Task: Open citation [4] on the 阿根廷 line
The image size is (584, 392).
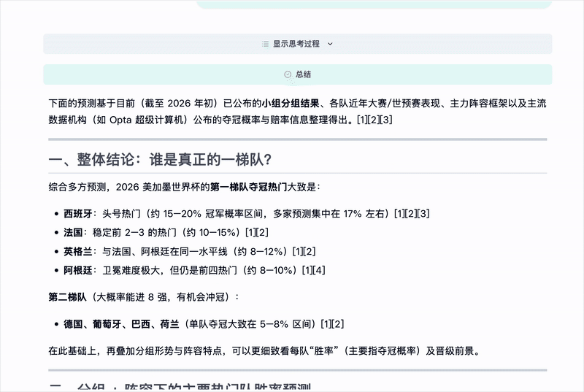Action: (x=320, y=270)
